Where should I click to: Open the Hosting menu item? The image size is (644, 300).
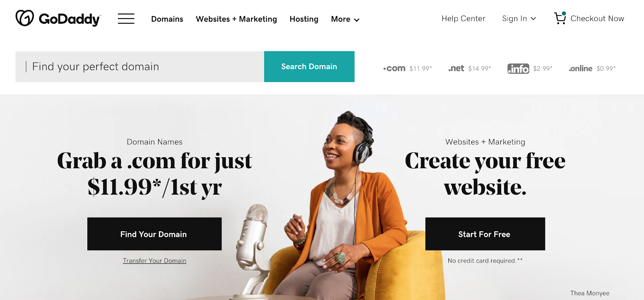point(304,19)
